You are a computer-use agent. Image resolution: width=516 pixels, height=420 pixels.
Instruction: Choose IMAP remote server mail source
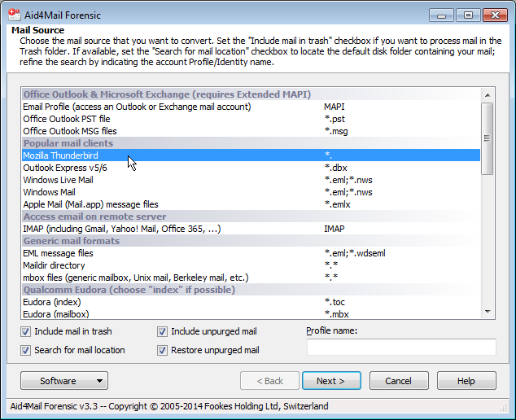coord(251,229)
